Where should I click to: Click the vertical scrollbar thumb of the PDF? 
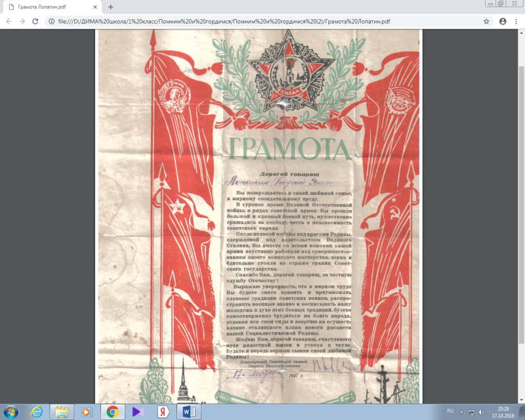(x=521, y=205)
